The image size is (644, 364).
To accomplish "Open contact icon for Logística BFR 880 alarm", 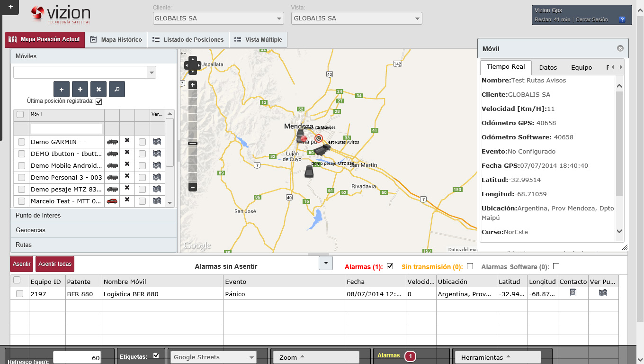I will tap(573, 293).
